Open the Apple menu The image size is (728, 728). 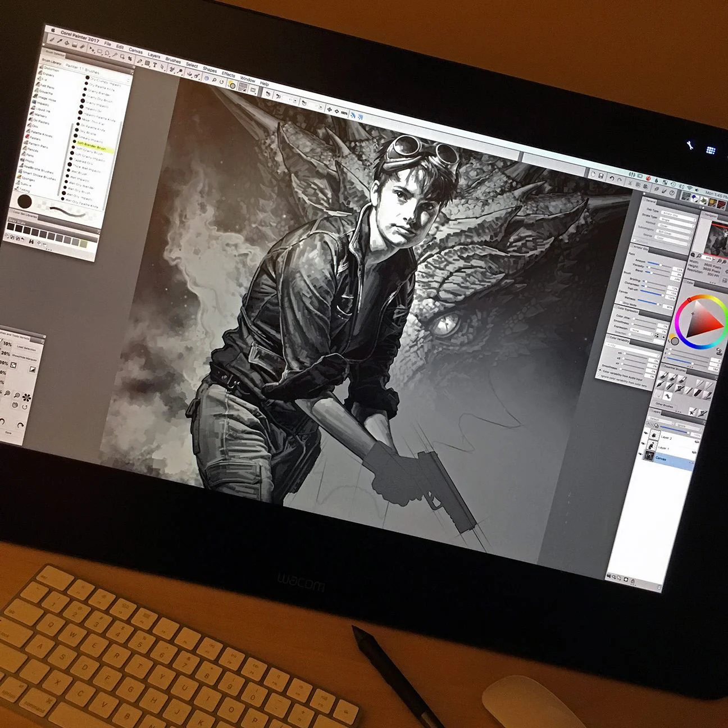[53, 30]
